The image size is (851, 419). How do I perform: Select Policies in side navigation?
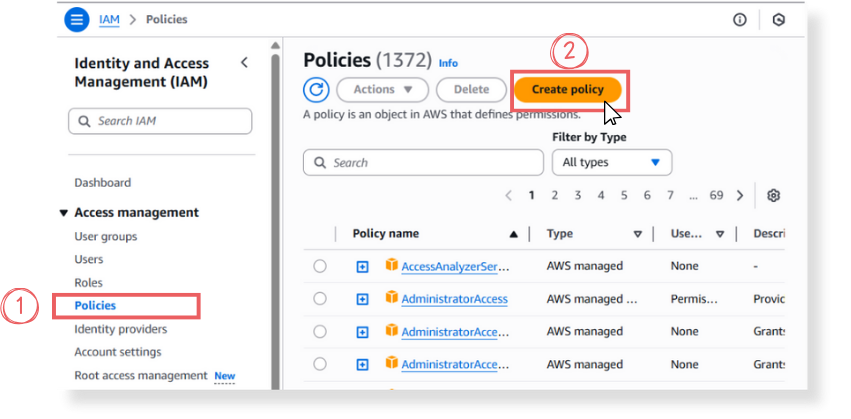coord(96,306)
